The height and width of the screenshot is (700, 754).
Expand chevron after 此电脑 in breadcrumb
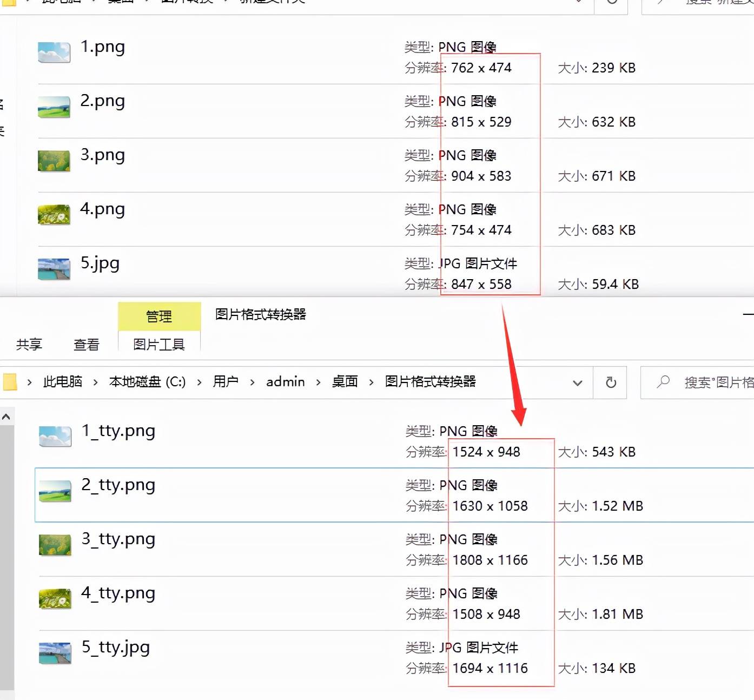point(95,382)
